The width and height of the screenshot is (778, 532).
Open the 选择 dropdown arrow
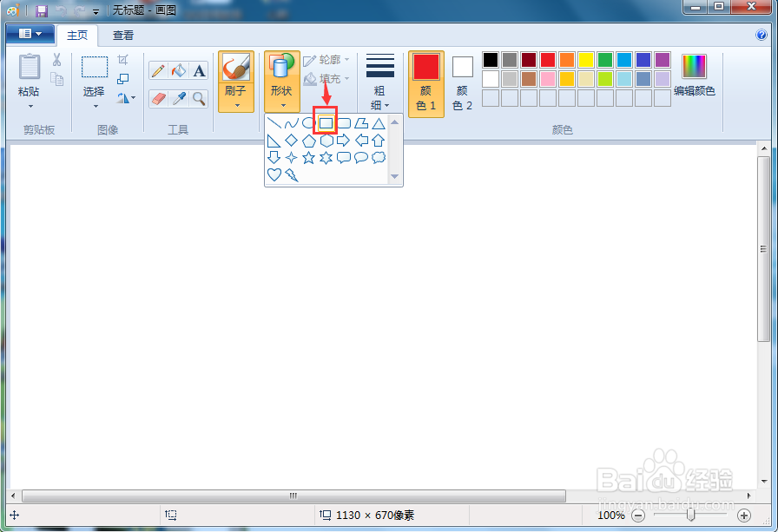[96, 106]
